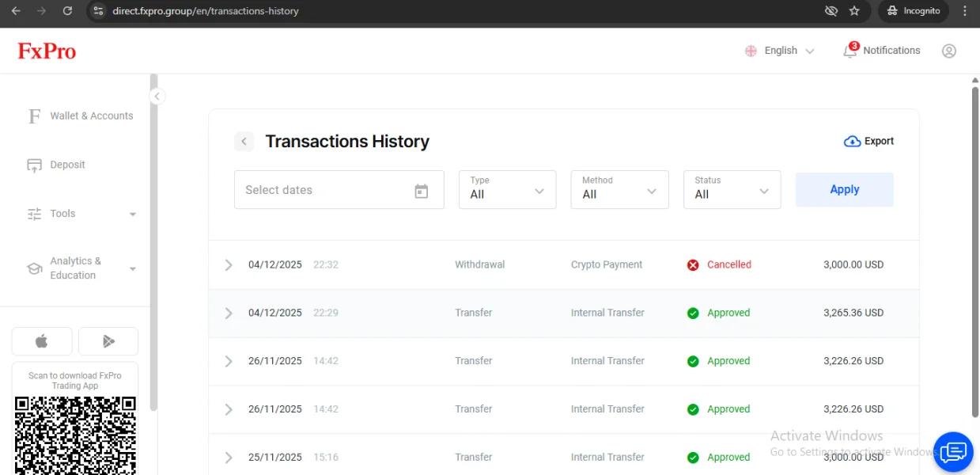
Task: Collapse the left sidebar panel
Action: tap(157, 97)
